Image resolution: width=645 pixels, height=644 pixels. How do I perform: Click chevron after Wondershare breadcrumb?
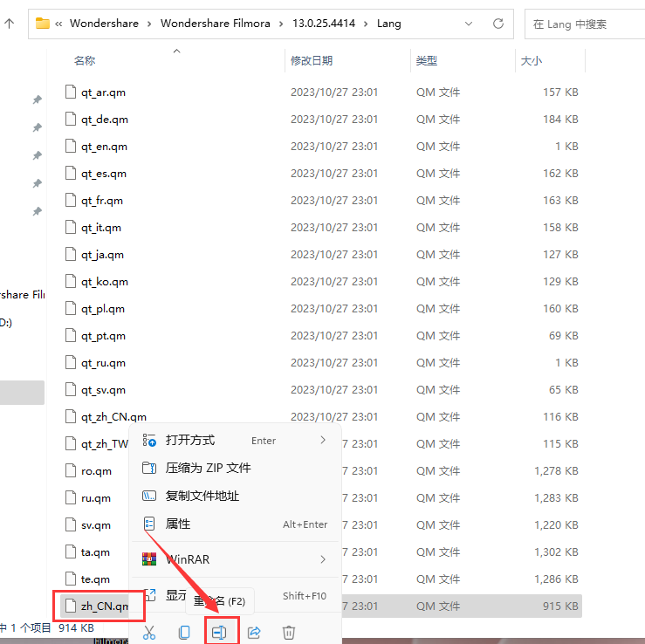pyautogui.click(x=149, y=24)
